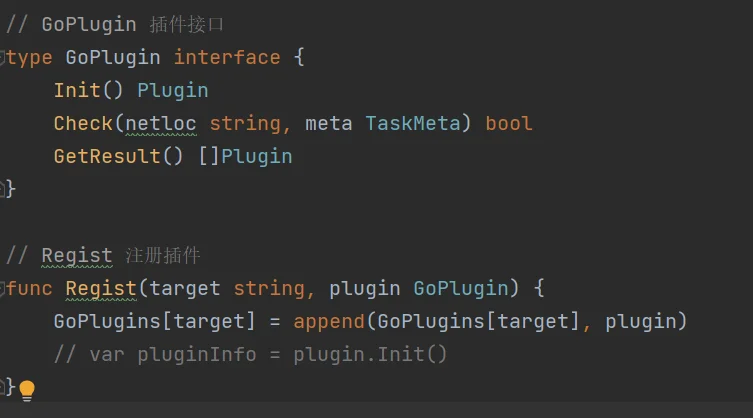Click the Regist function closing fold marker
Viewport: 753px width, 418px height.
[x=2, y=387]
